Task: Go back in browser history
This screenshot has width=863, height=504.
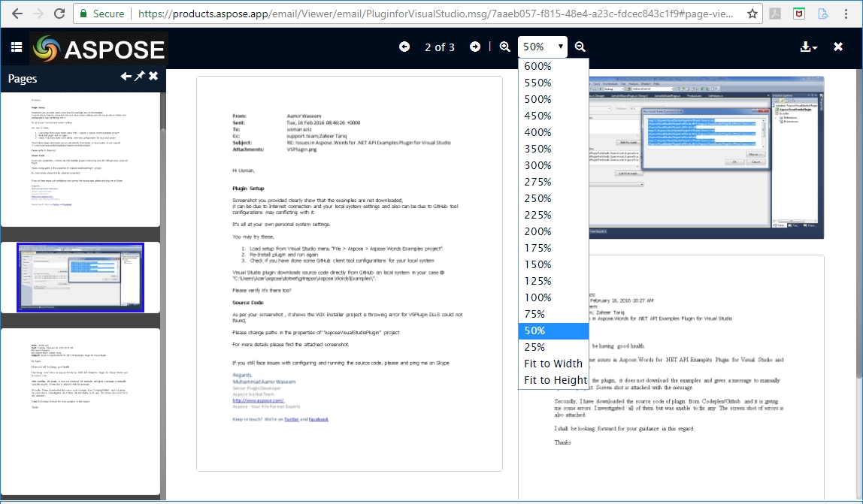Action: (17, 14)
